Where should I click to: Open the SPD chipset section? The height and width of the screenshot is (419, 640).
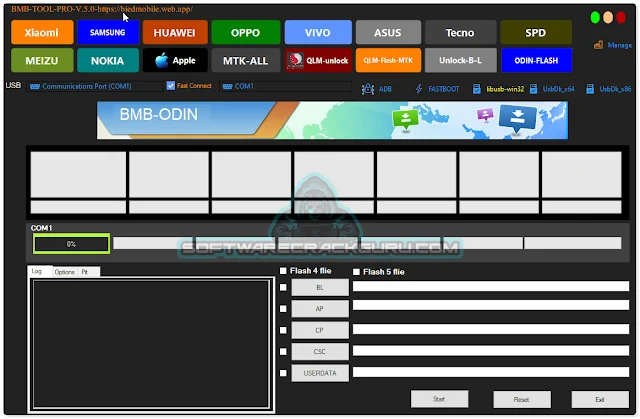536,32
